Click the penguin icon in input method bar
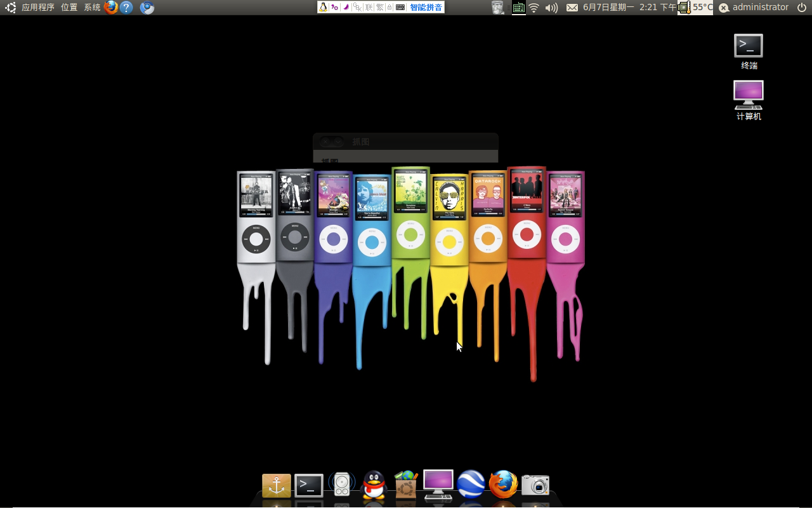Viewport: 812px width, 508px height. 324,7
